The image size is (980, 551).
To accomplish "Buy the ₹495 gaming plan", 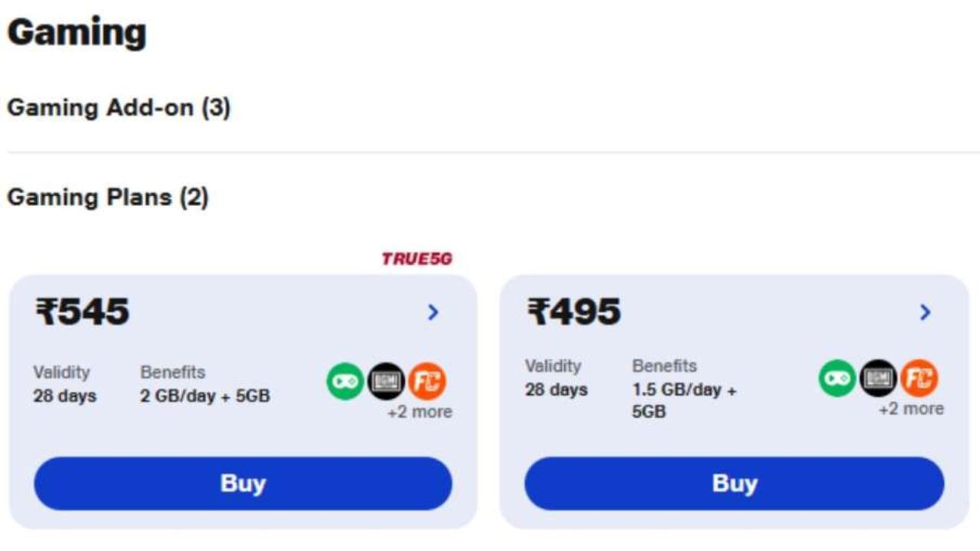I will tap(734, 483).
